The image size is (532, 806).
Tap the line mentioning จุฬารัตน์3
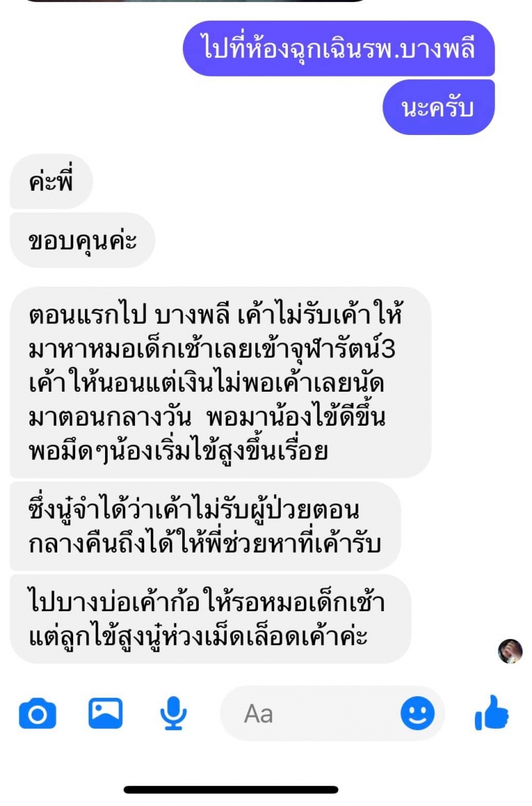(x=212, y=349)
